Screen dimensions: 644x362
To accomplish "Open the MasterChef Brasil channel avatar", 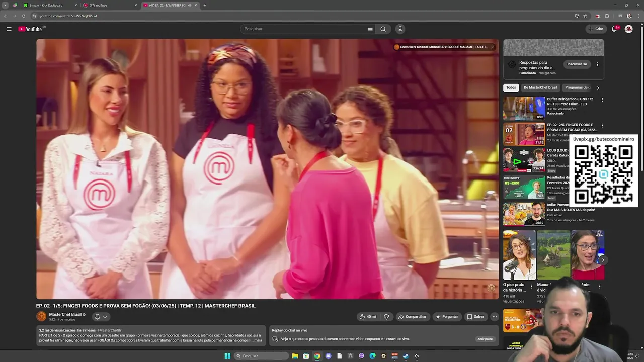I will [41, 317].
